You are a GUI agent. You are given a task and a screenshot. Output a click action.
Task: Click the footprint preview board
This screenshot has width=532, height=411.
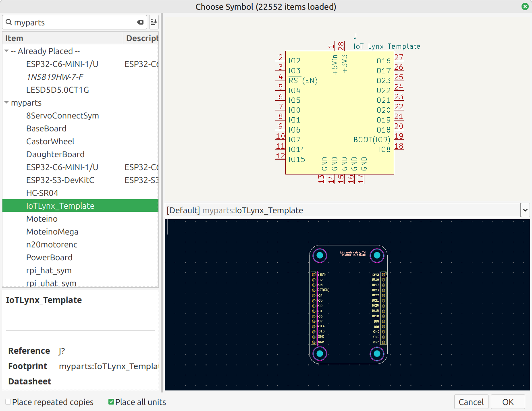348,305
